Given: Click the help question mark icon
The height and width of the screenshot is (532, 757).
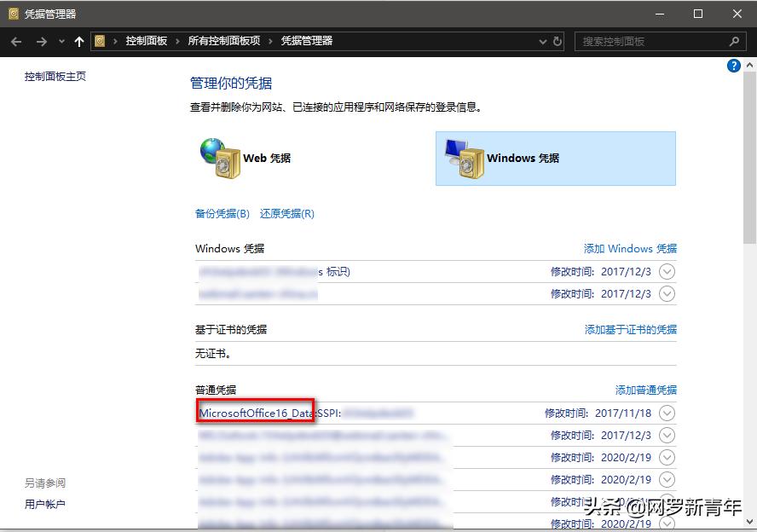Looking at the screenshot, I should pos(733,65).
